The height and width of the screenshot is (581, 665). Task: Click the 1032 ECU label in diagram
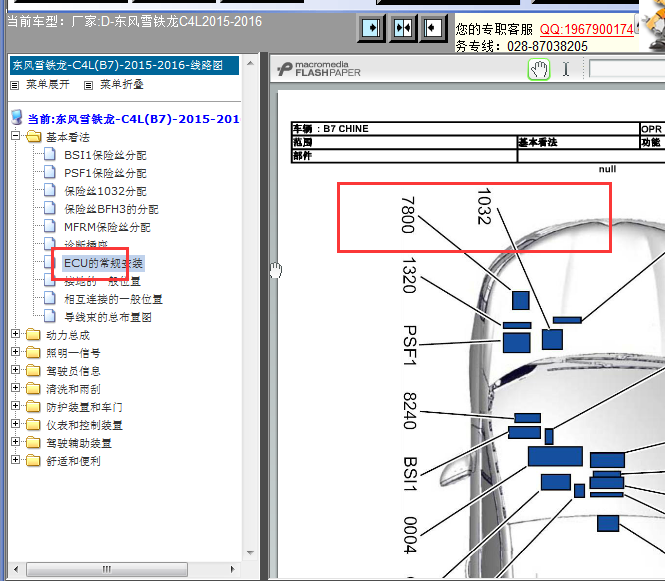pos(484,206)
